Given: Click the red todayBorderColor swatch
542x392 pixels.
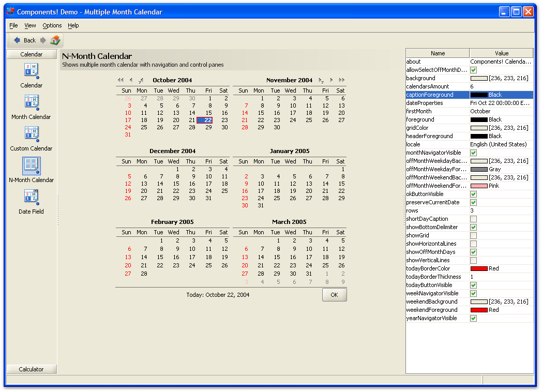Looking at the screenshot, I should pos(479,268).
